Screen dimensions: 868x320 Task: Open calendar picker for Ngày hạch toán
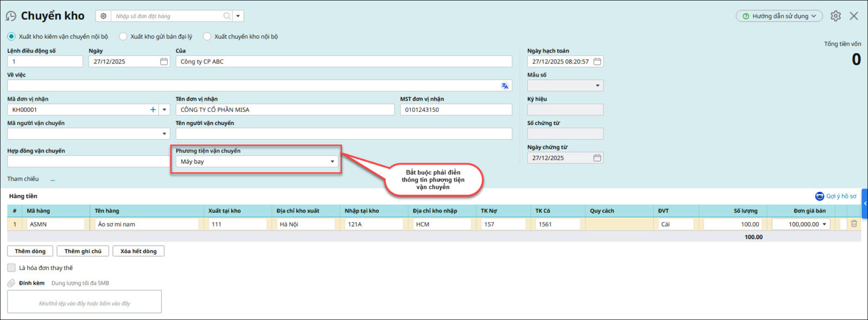tap(597, 62)
